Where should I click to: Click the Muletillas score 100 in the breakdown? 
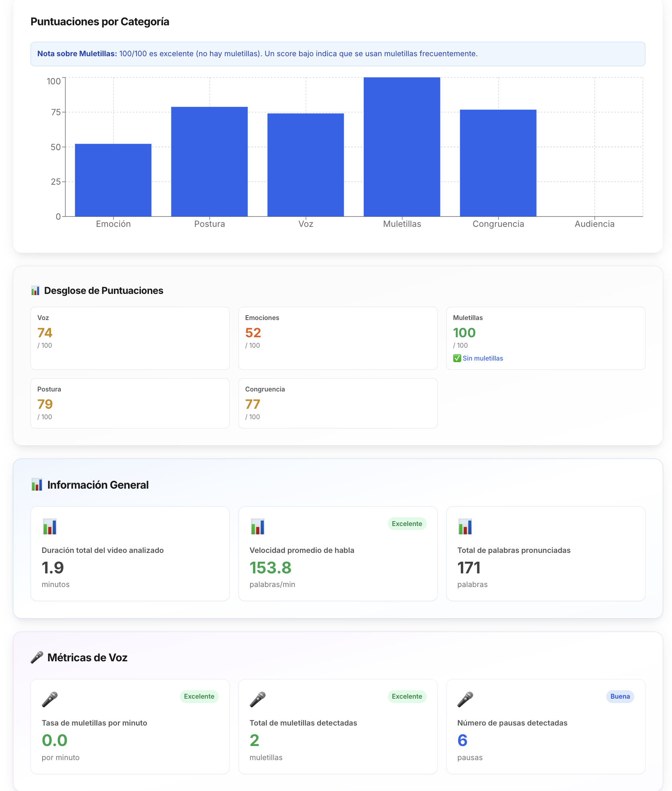tap(464, 332)
